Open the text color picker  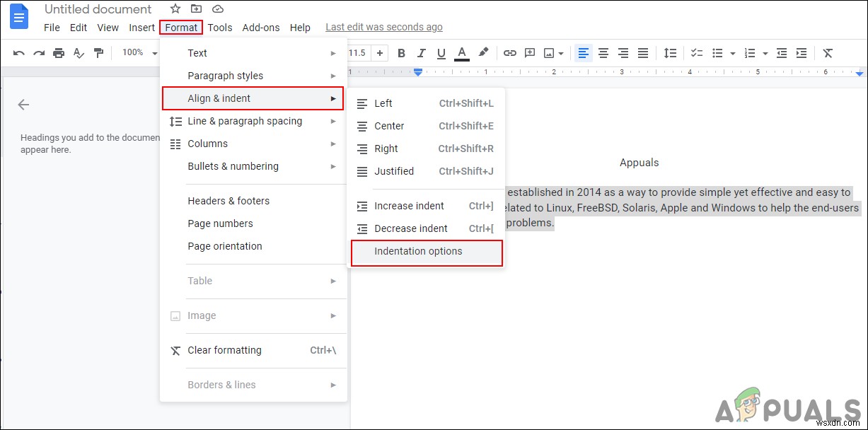(461, 53)
